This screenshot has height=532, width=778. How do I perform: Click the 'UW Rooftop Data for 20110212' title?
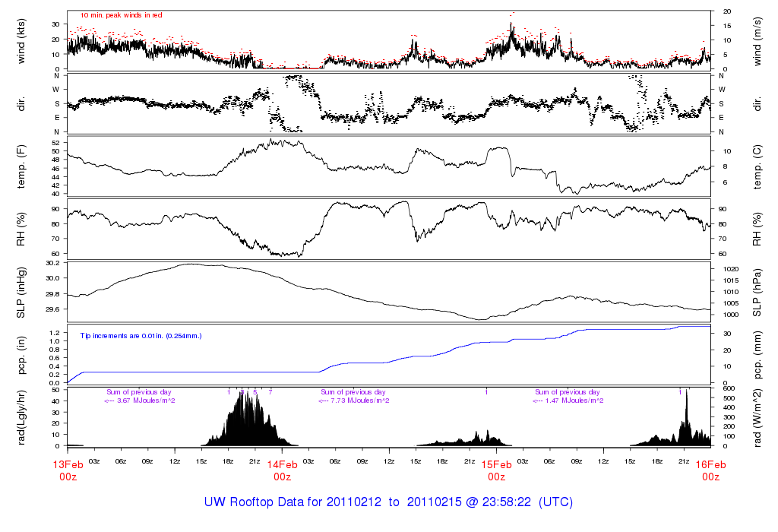(293, 502)
